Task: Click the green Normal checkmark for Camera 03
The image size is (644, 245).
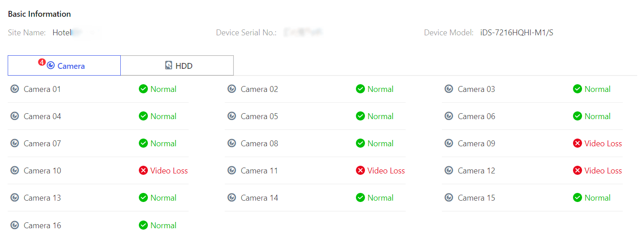Action: click(x=578, y=89)
